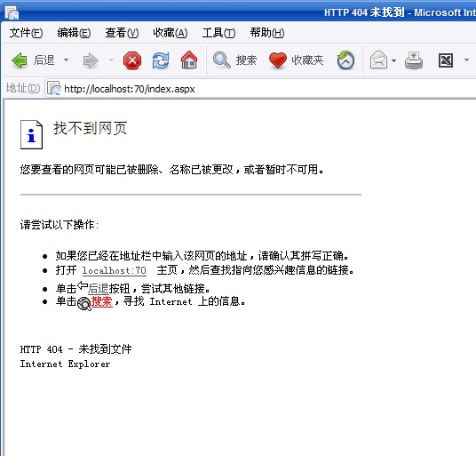
Task: Click the Mail envelope icon
Action: [378, 60]
